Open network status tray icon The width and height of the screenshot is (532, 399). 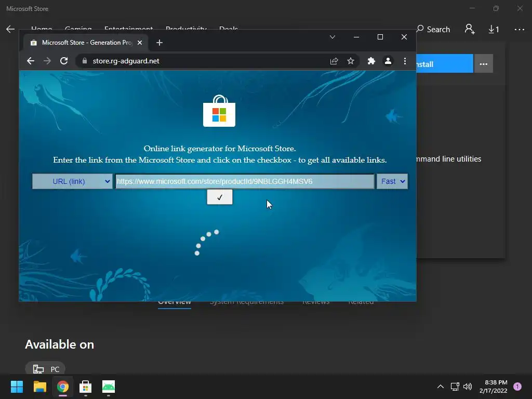(x=455, y=387)
